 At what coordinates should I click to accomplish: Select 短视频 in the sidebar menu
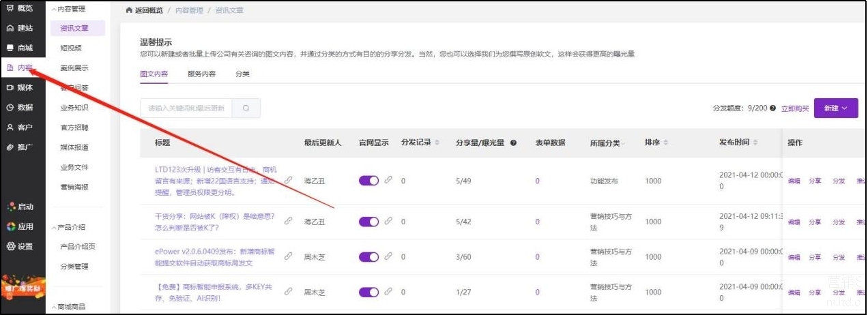point(71,48)
